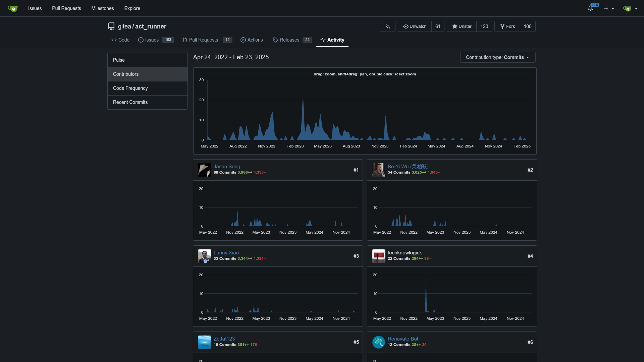Switch to the Releases tab

(x=289, y=40)
